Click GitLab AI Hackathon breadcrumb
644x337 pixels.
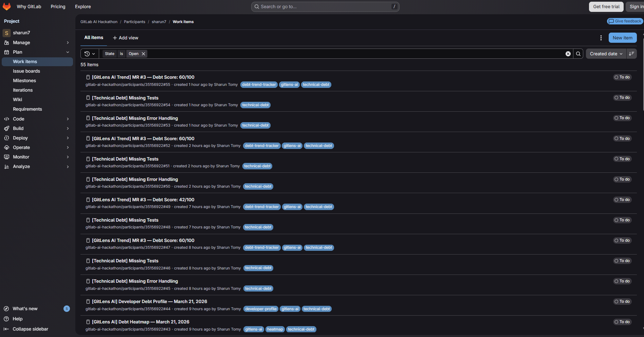point(99,22)
